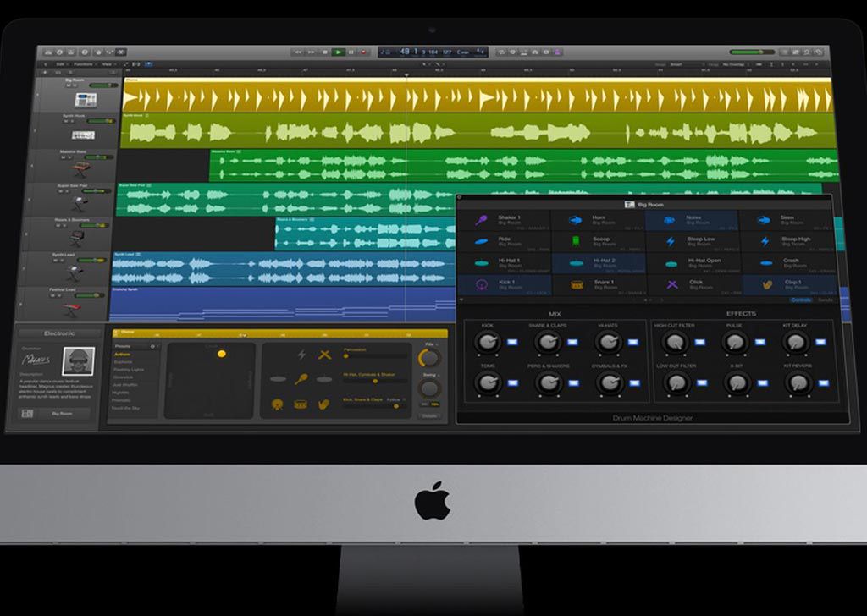This screenshot has height=616, width=867.
Task: Enable the Follow checkbox in Drummer editor
Action: [405, 399]
